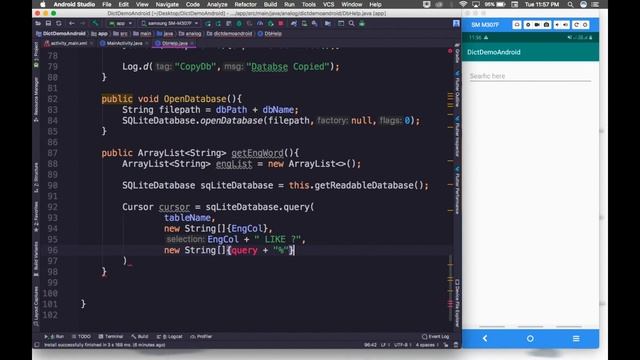
Task: Click the Android icon at toolbar end
Action: (362, 24)
